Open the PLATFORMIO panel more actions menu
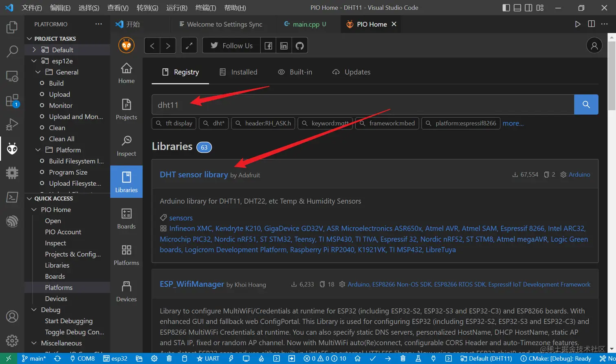Screen dimensions: 616x364 (x=99, y=24)
